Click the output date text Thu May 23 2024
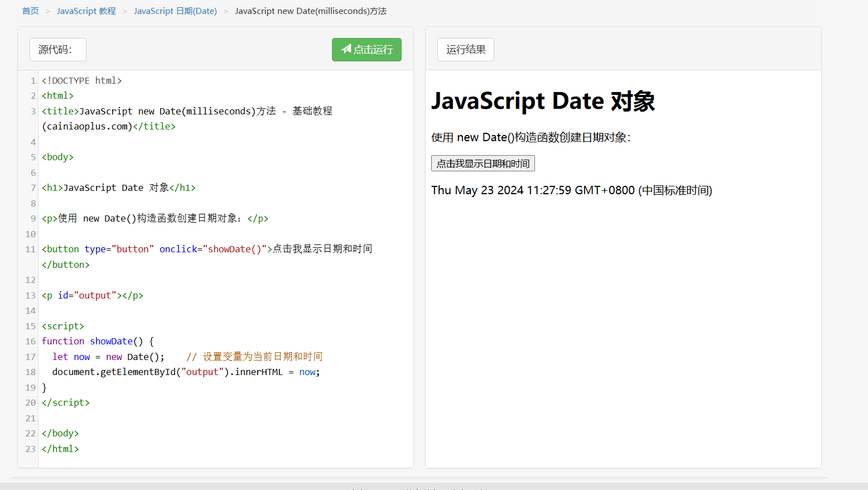The height and width of the screenshot is (490, 868). (572, 190)
